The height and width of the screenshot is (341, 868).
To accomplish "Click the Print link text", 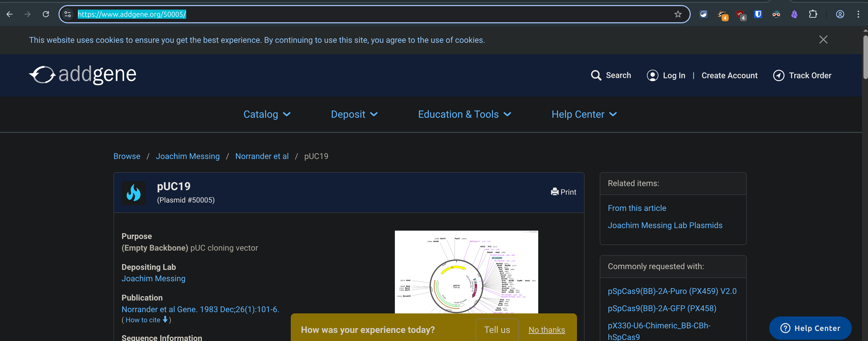I will tap(568, 192).
